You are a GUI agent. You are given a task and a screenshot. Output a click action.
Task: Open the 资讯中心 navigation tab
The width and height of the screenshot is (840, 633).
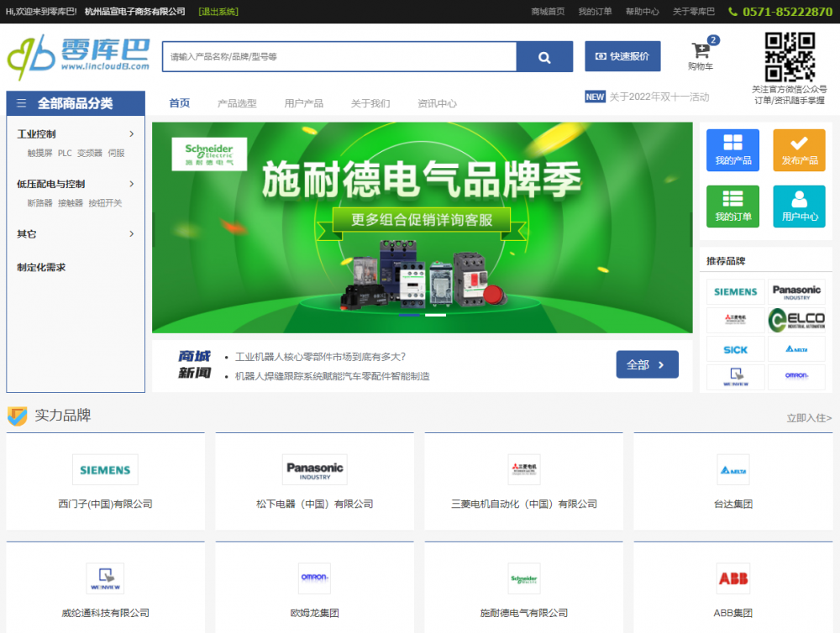(x=437, y=103)
